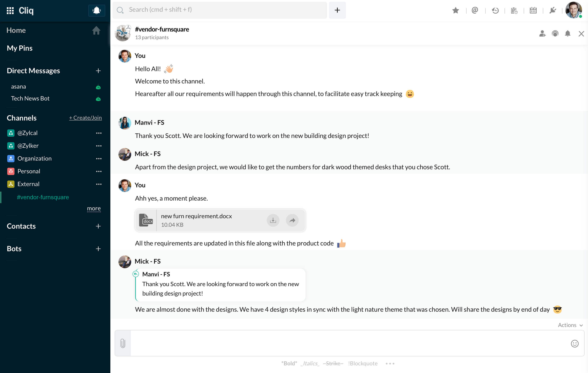The image size is (588, 373).
Task: Open My Pins section
Action: (20, 48)
